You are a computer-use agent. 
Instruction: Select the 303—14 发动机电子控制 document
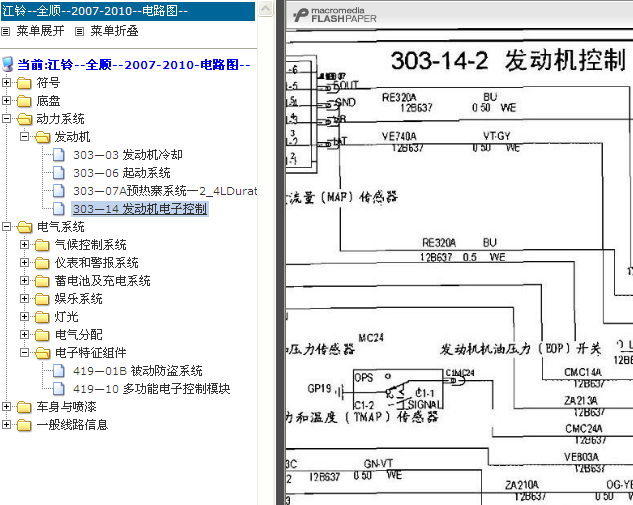click(140, 209)
